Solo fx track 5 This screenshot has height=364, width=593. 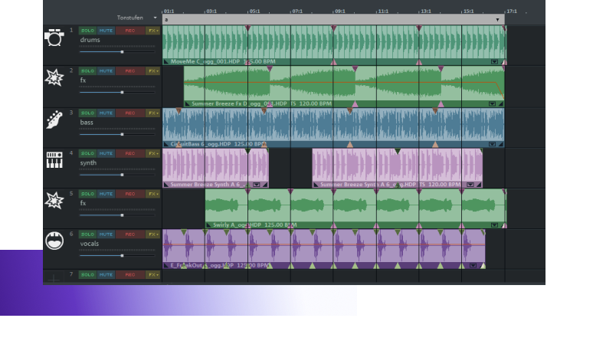point(87,194)
